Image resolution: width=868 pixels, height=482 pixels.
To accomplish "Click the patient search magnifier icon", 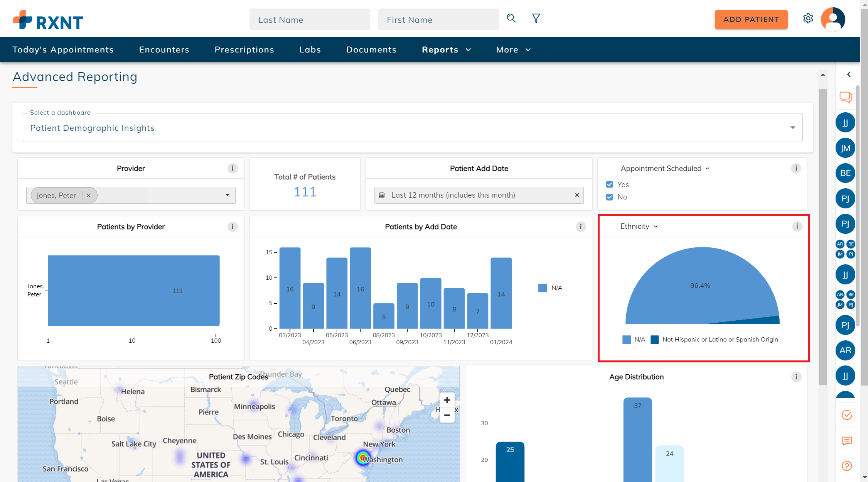I will [511, 18].
